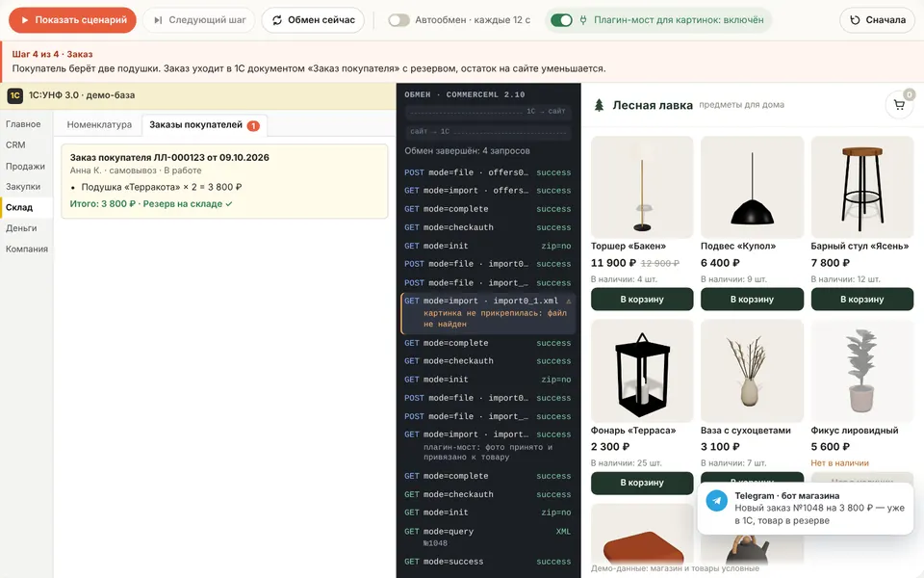Image resolution: width=924 pixels, height=578 pixels.
Task: Click the Нет в наличии label for Фикус
Action: click(839, 463)
